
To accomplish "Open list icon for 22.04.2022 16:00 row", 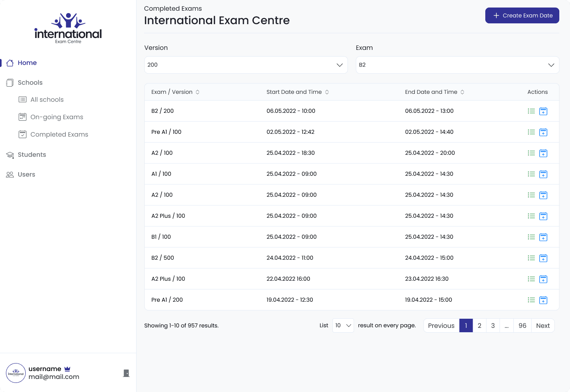I will pos(531,279).
